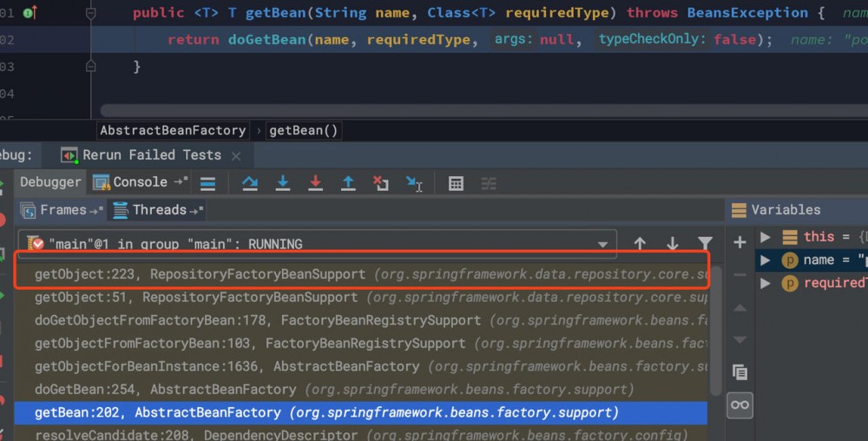Click override gutter icon beside getBean
The width and height of the screenshot is (868, 441).
[x=30, y=12]
